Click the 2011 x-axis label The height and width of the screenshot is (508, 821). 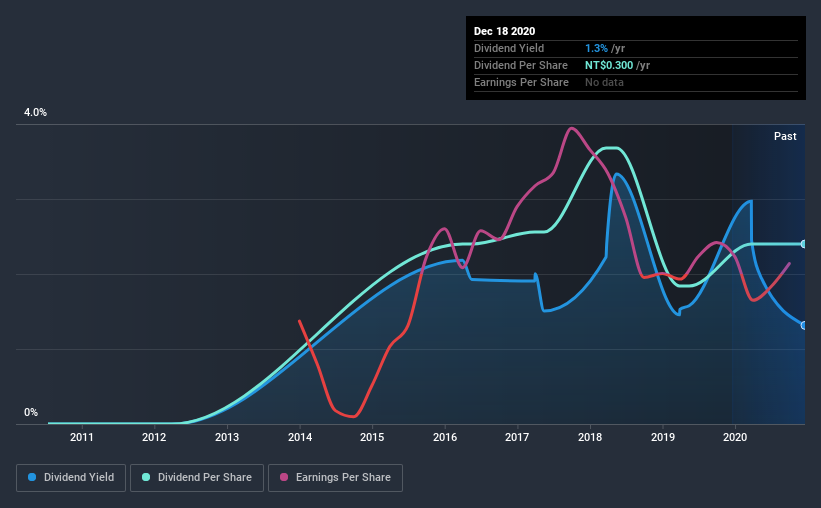82,437
